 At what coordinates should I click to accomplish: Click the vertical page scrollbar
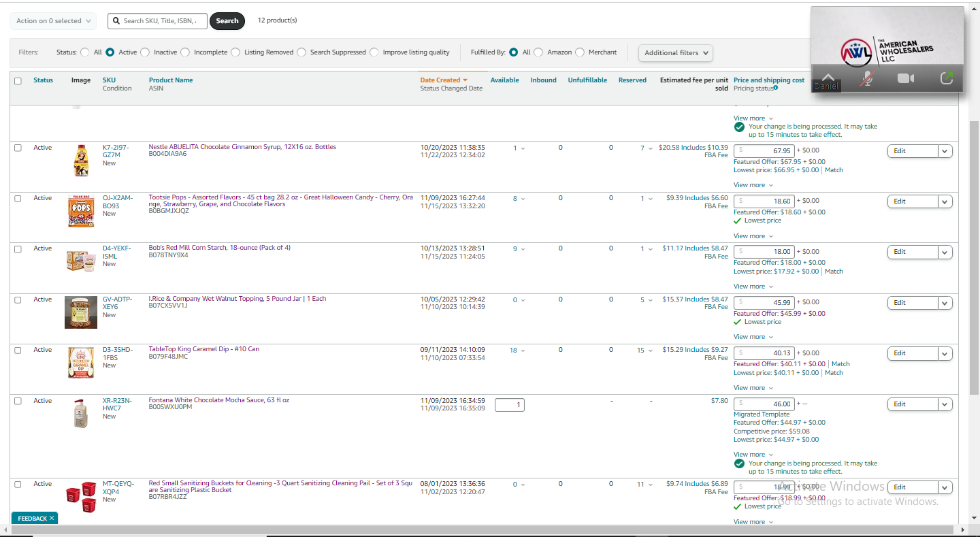974,259
